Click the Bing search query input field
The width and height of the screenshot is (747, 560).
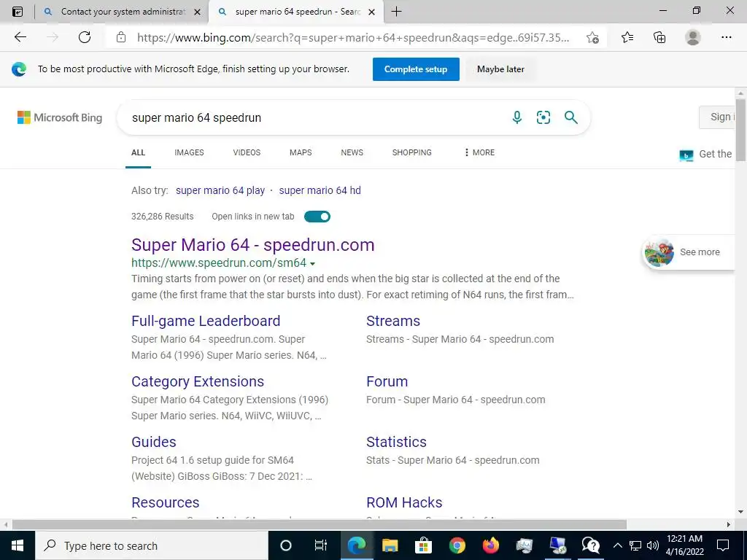pyautogui.click(x=314, y=117)
